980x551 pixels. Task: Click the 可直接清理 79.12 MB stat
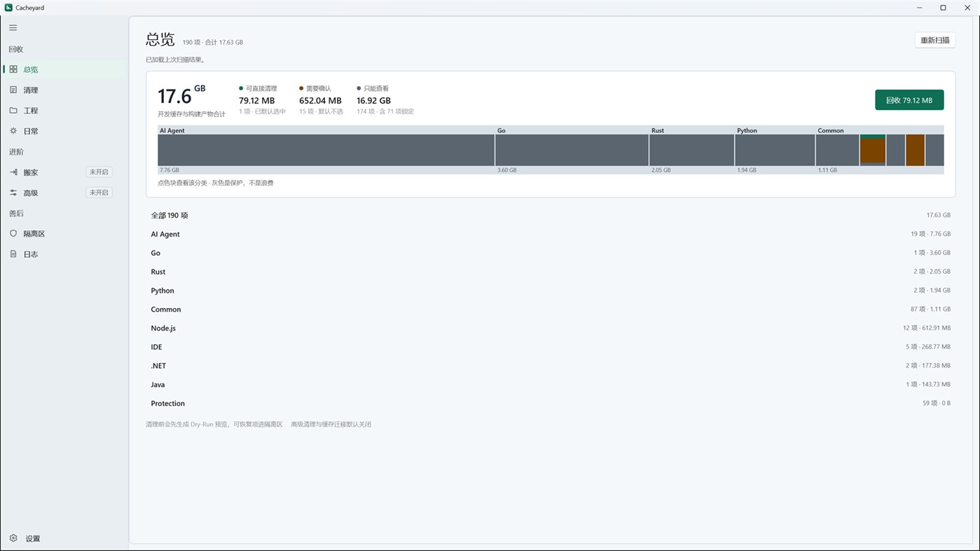(x=262, y=100)
